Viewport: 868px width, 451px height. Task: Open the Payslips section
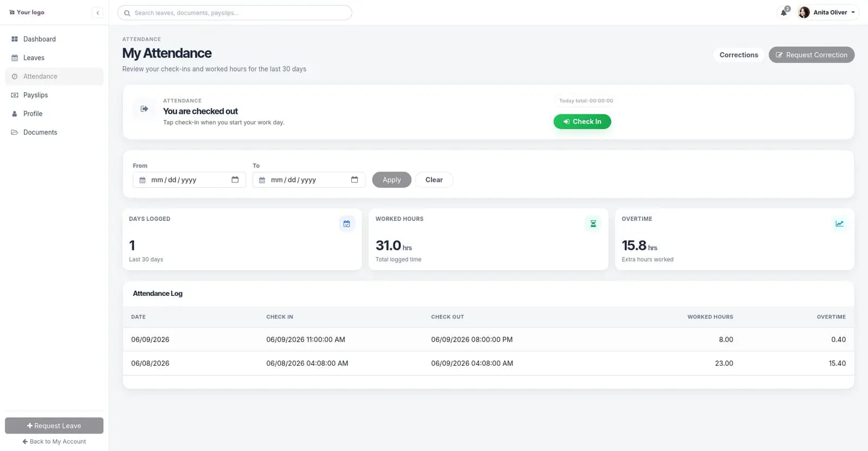54,95
